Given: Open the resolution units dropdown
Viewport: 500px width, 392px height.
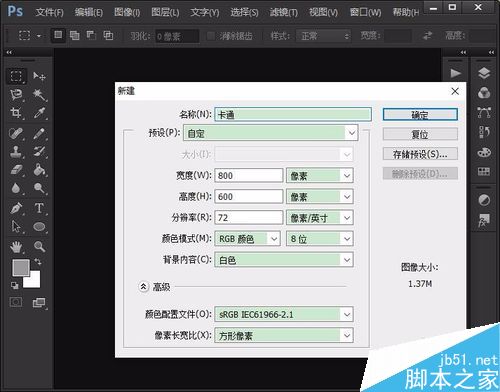Looking at the screenshot, I should point(319,218).
